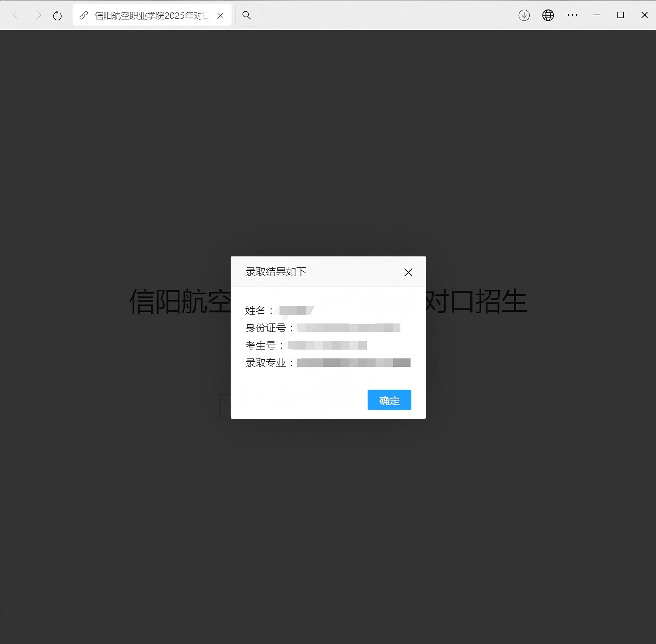Click the blurred 考生号 value
Screen dimensions: 656x644
tap(327, 345)
